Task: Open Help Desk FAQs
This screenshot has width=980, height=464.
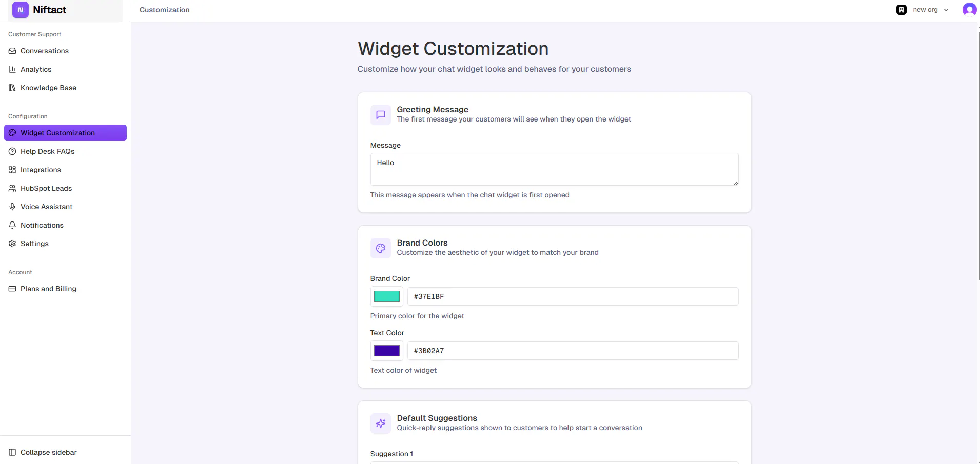Action: point(65,151)
